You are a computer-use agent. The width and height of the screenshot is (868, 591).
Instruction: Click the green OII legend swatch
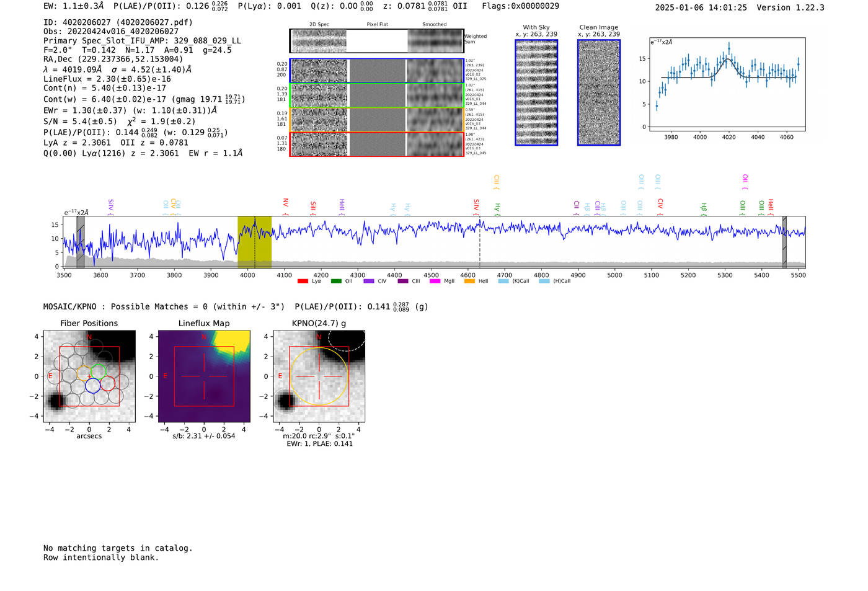(x=336, y=282)
